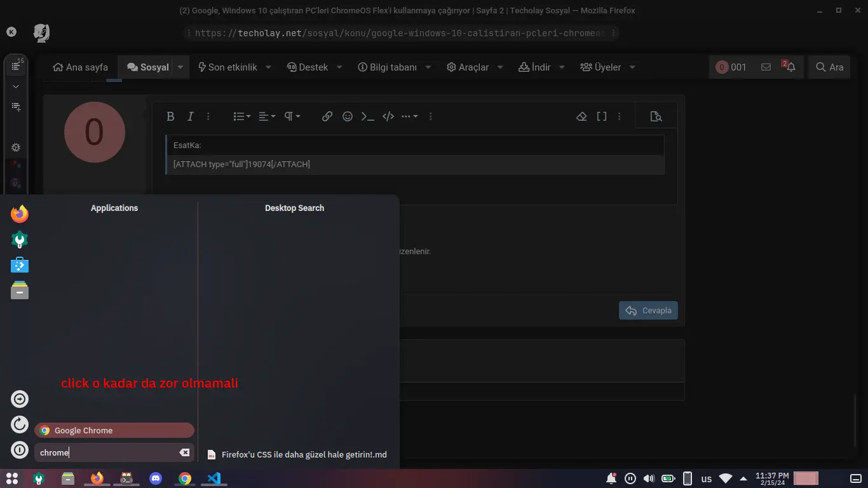Image resolution: width=868 pixels, height=488 pixels.
Task: Open the Bilgi tabanı menu item
Action: (x=387, y=67)
